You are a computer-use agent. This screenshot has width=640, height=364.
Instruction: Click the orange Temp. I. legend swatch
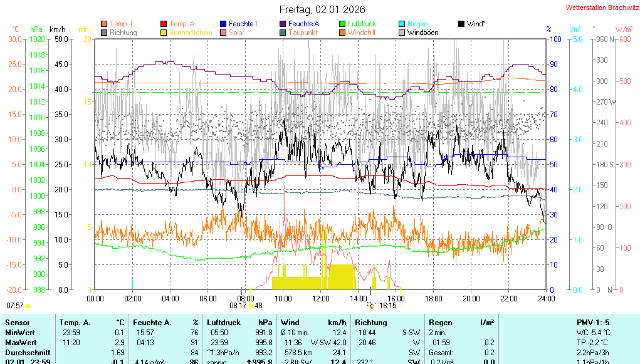[104, 24]
